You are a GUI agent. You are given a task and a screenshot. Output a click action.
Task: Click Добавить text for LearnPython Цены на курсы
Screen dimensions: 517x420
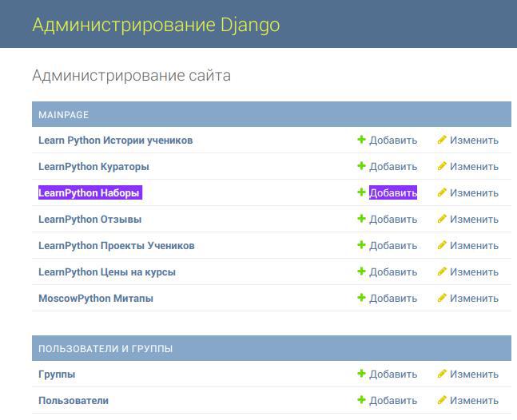(x=393, y=272)
